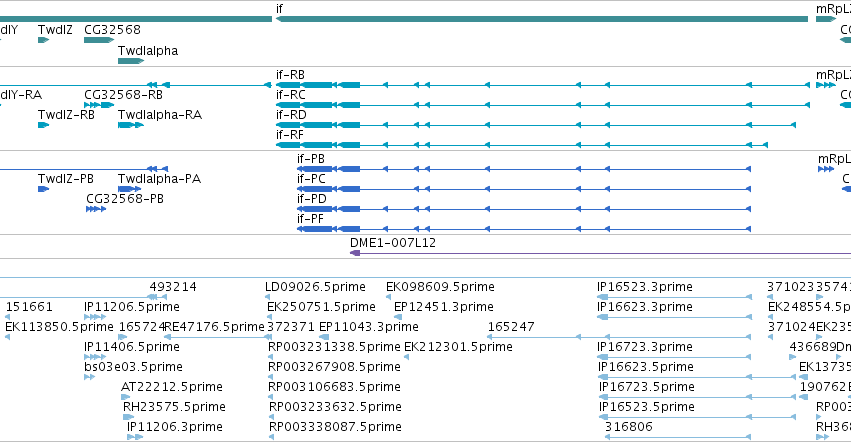The width and height of the screenshot is (851, 442).
Task: Select the EK212301.5prime EST
Action: click(x=459, y=348)
